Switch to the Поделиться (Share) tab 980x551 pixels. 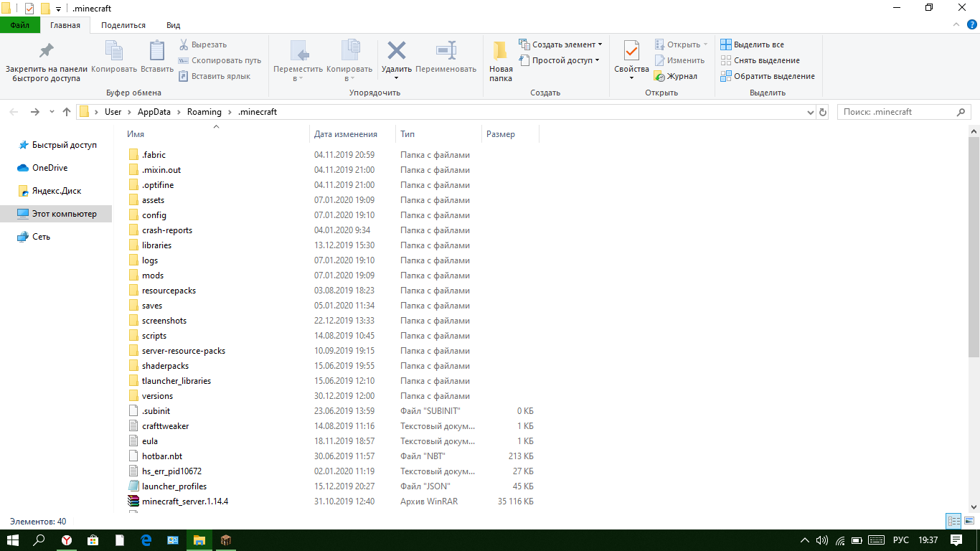(x=123, y=25)
